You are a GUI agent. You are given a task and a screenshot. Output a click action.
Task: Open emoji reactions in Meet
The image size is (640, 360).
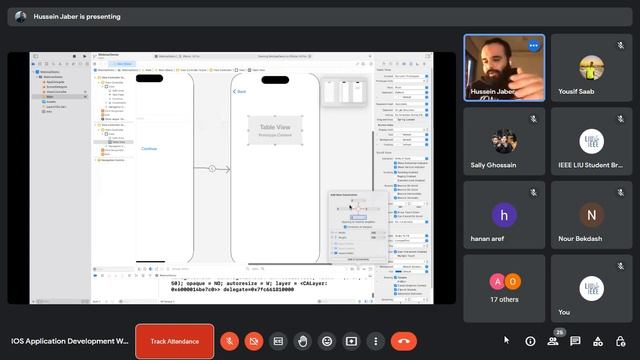coord(327,341)
